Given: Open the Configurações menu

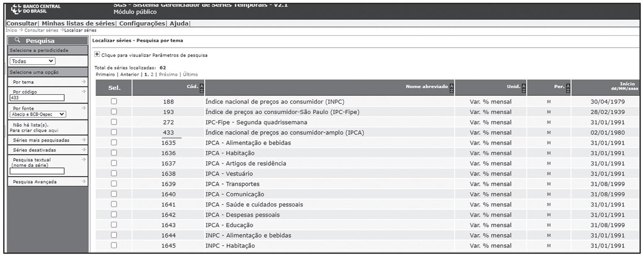Looking at the screenshot, I should 142,23.
